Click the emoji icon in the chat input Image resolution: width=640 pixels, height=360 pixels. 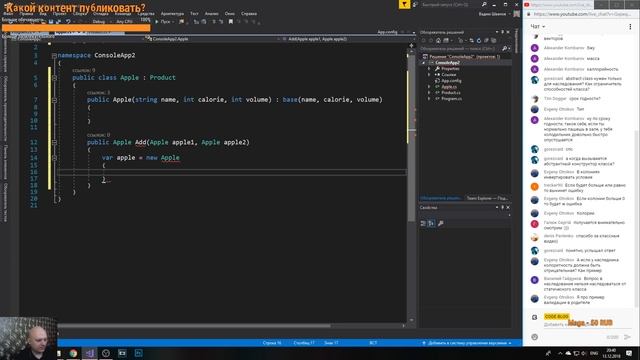tap(535, 337)
